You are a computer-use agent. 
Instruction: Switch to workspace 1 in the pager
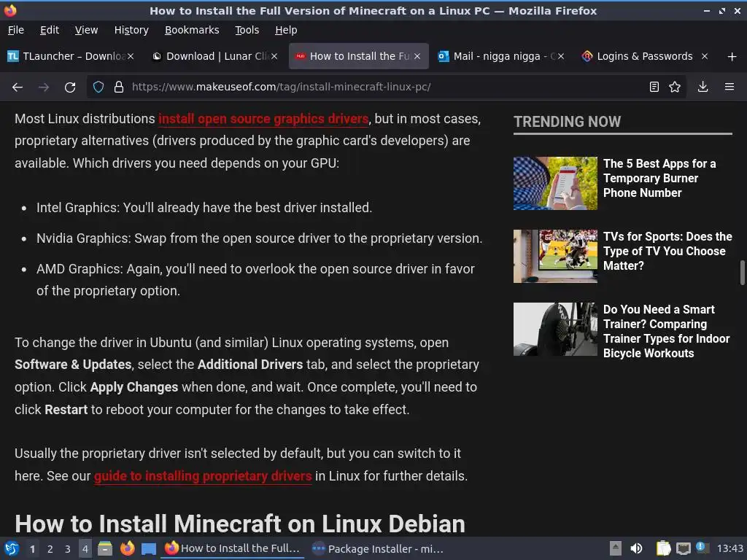point(32,549)
